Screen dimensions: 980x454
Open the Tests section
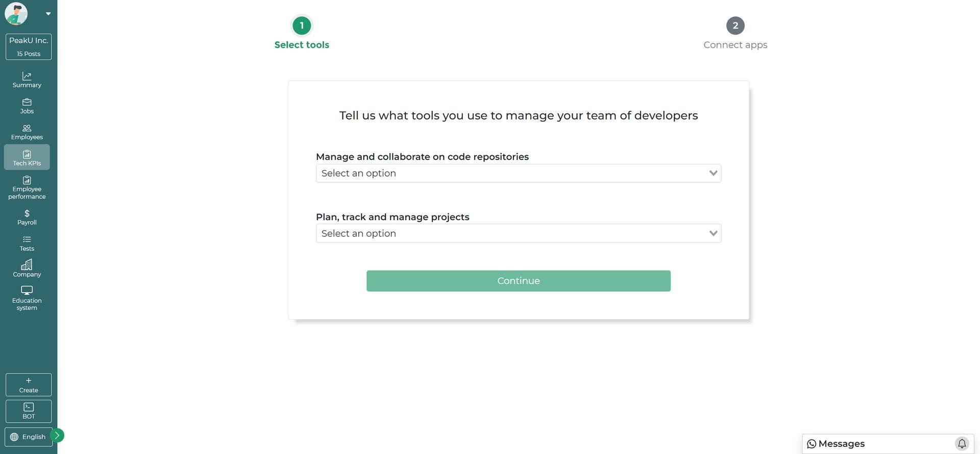click(x=27, y=243)
